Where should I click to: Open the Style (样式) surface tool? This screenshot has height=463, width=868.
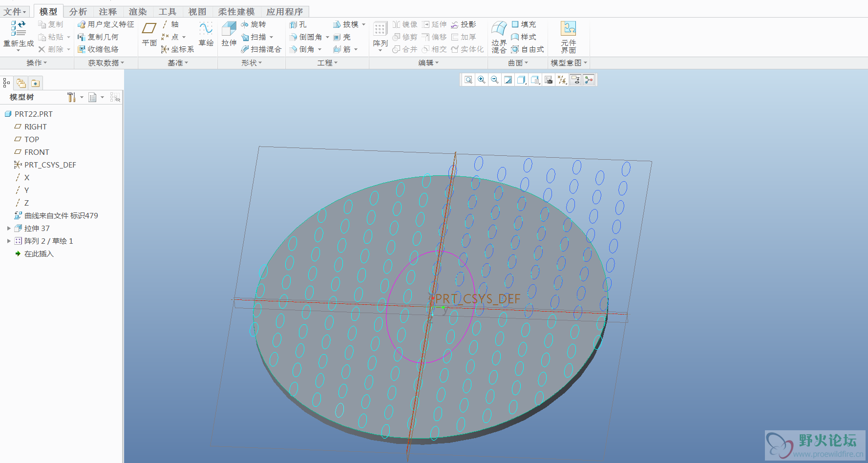[x=524, y=37]
